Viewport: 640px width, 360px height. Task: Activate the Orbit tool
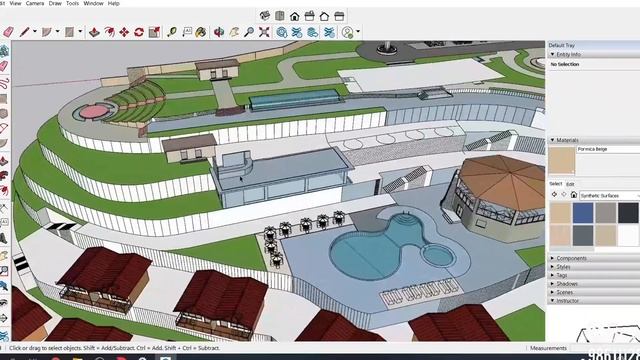(219, 32)
